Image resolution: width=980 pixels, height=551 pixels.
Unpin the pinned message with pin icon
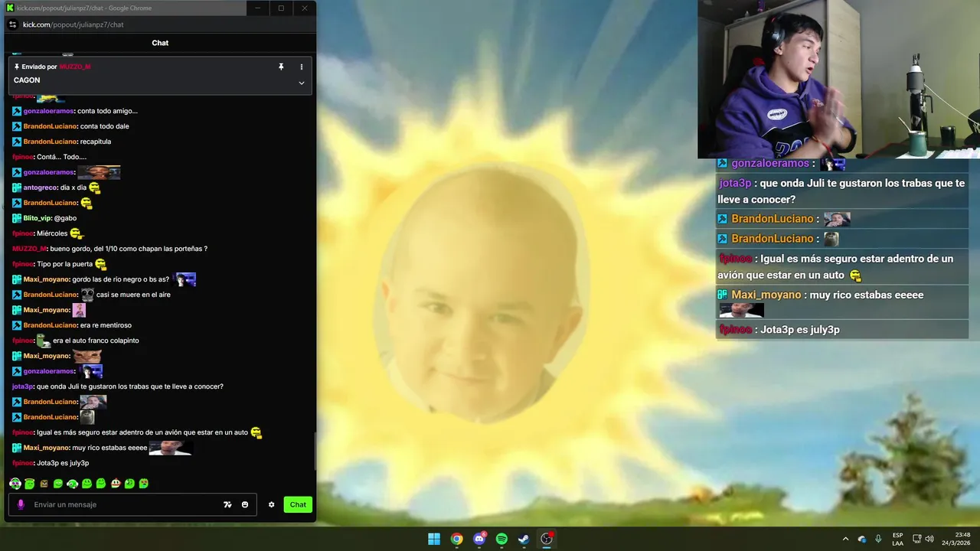click(281, 67)
